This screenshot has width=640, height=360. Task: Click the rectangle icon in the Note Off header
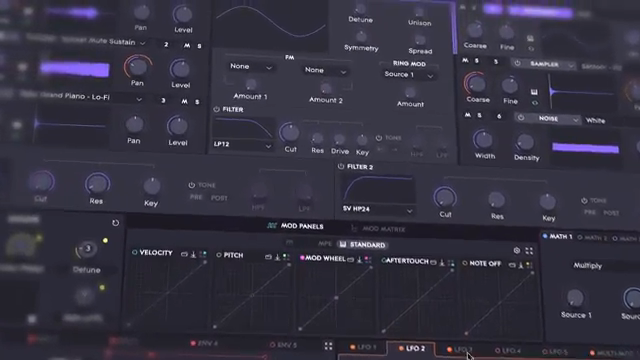click(512, 265)
